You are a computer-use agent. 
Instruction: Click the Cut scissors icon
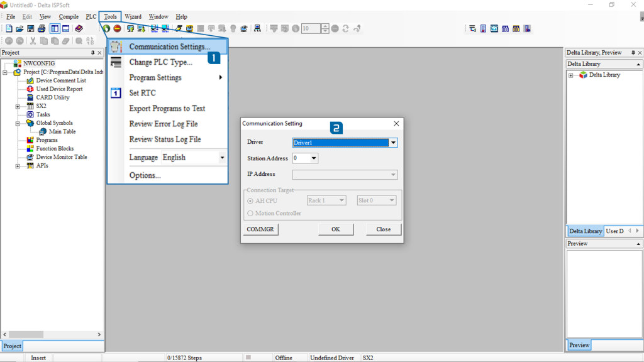click(33, 41)
